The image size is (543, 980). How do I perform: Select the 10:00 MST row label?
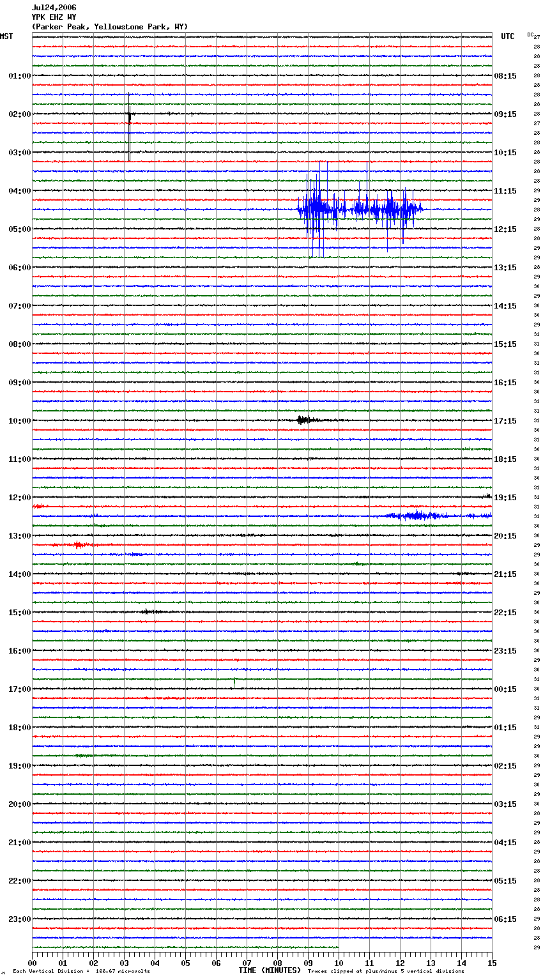click(x=19, y=421)
